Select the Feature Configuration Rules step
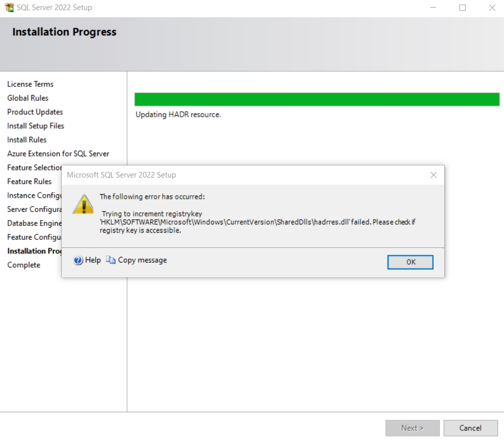The height and width of the screenshot is (440, 504). point(34,237)
